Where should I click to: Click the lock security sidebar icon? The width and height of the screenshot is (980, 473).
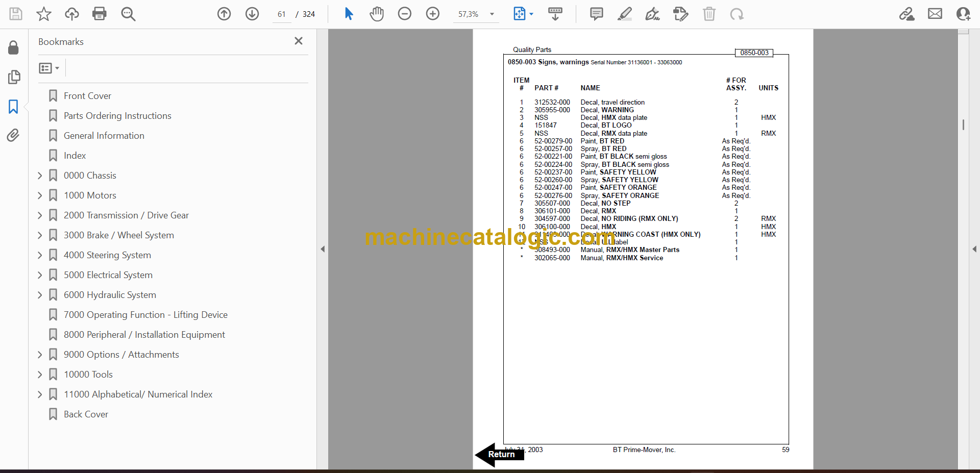coord(14,48)
